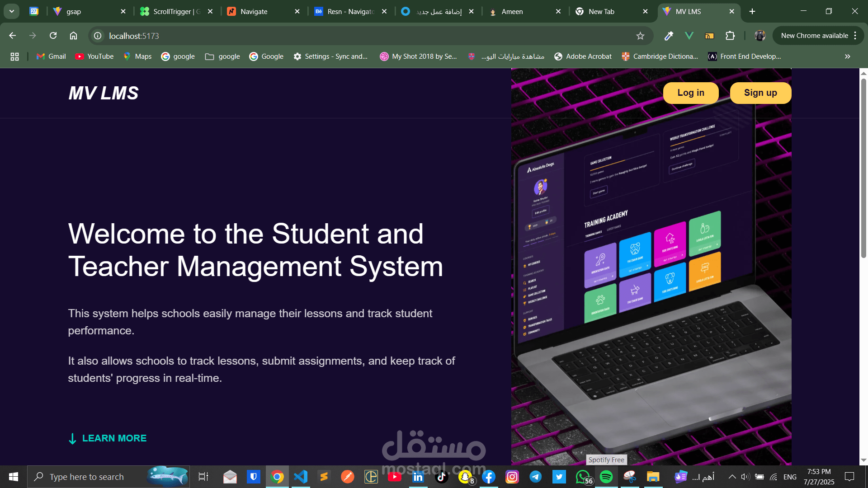Open the Chrome profile avatar
Screen dimensions: 868x488
pos(760,36)
